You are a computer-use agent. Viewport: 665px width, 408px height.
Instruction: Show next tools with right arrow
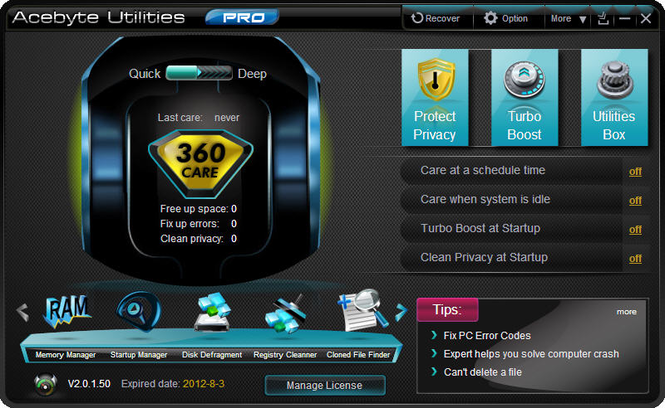click(401, 313)
